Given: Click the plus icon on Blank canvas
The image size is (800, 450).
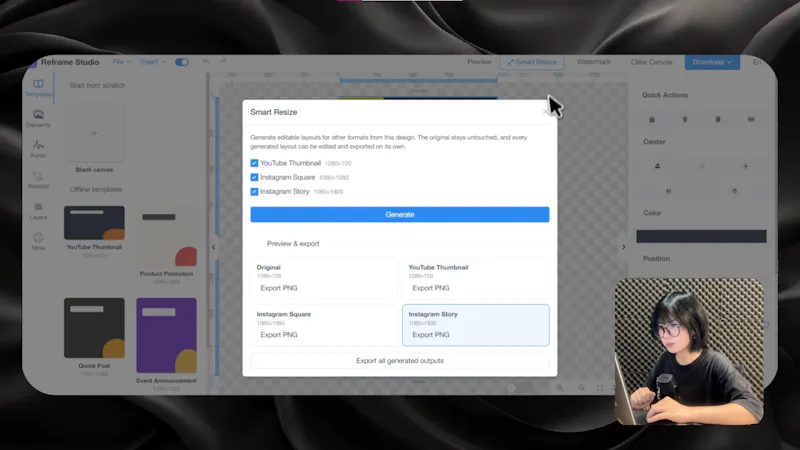Looking at the screenshot, I should pos(94,133).
